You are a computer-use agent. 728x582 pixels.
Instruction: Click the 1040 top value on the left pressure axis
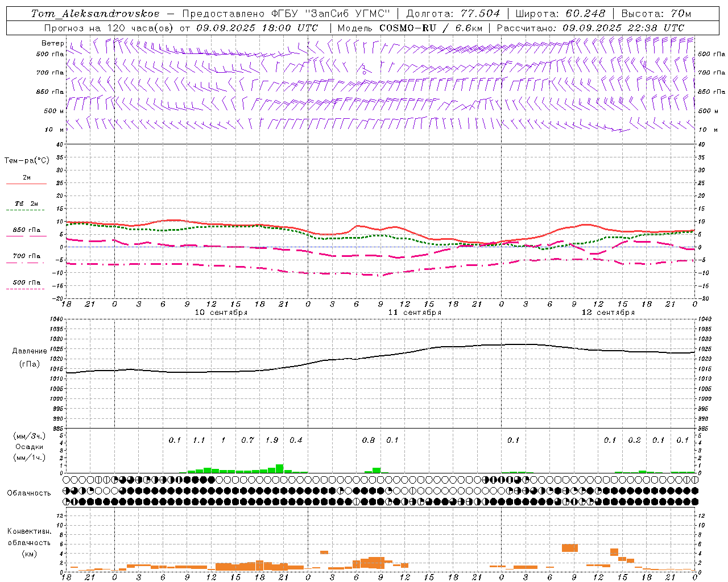point(56,319)
